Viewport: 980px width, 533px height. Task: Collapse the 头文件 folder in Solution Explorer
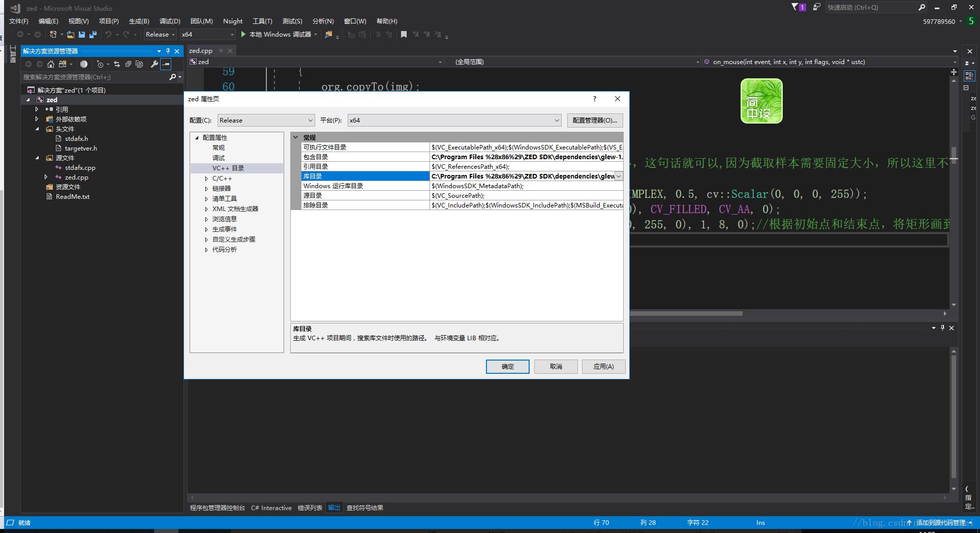coord(37,129)
